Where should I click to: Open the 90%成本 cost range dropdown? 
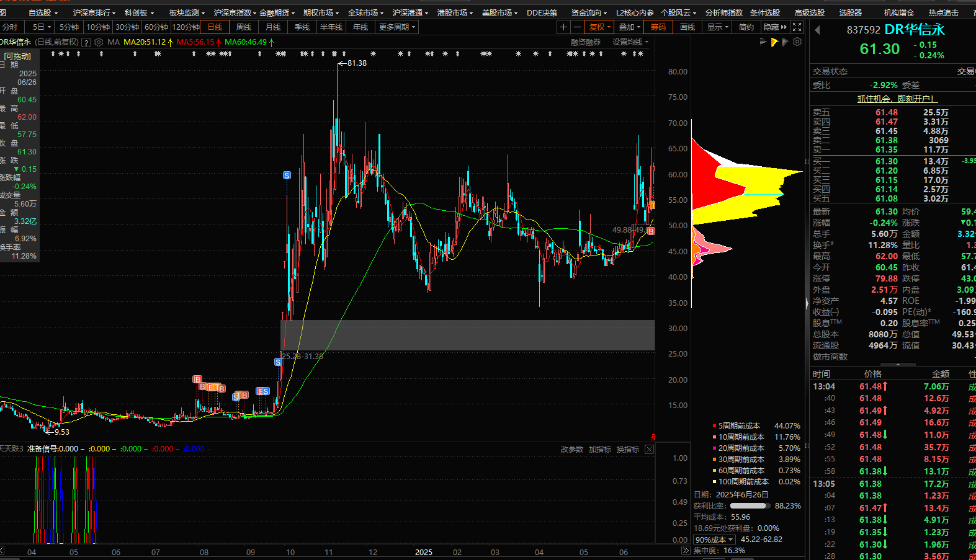[x=714, y=540]
